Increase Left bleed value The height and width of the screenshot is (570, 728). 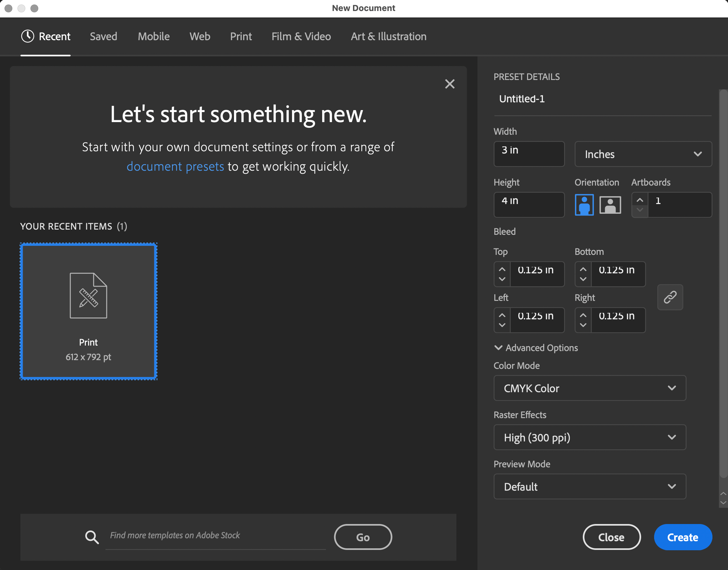click(502, 315)
